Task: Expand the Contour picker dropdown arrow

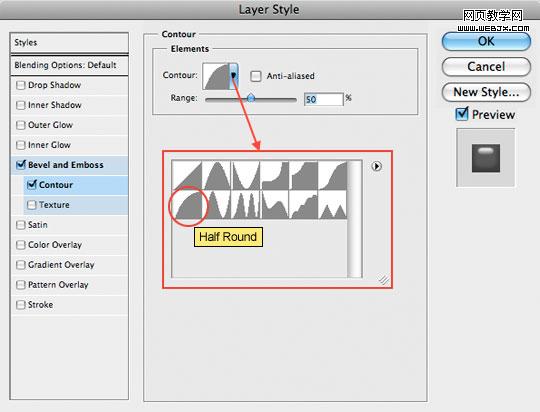Action: click(x=233, y=76)
